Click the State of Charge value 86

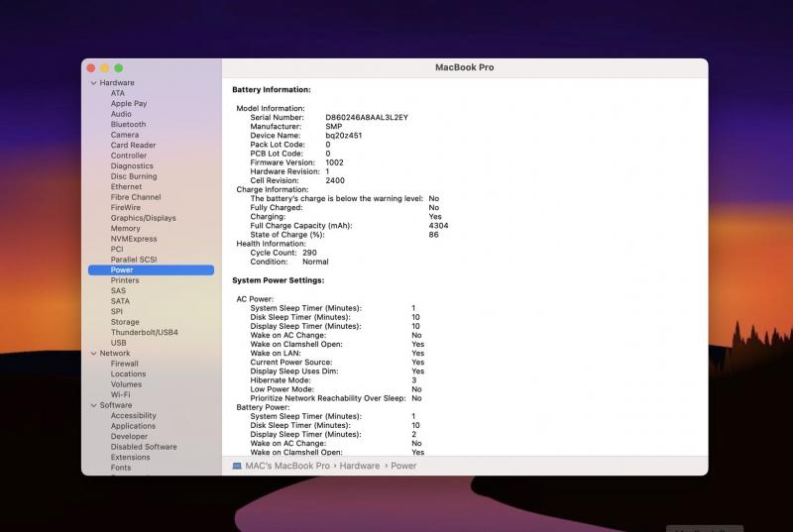point(433,235)
